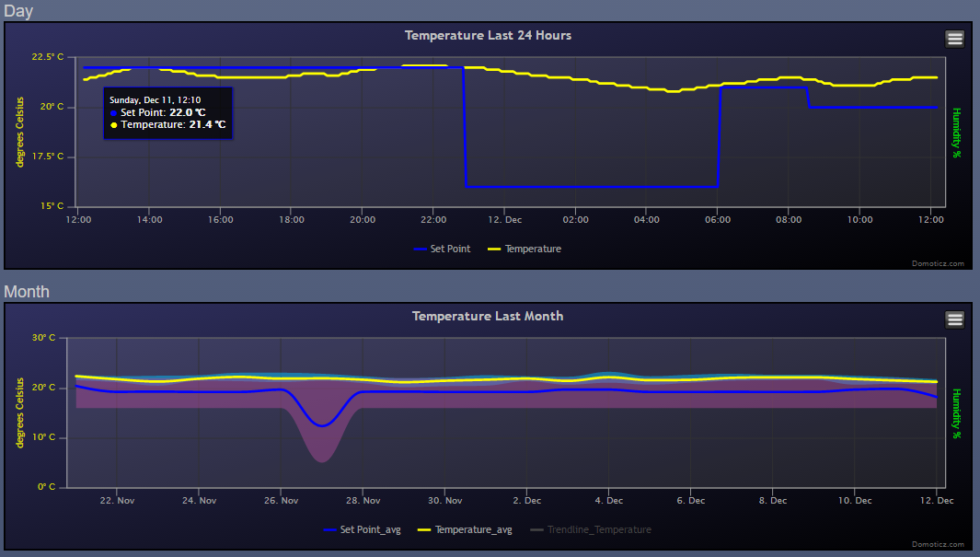Click the 30° C label on Month chart
This screenshot has width=980, height=557.
tap(45, 338)
